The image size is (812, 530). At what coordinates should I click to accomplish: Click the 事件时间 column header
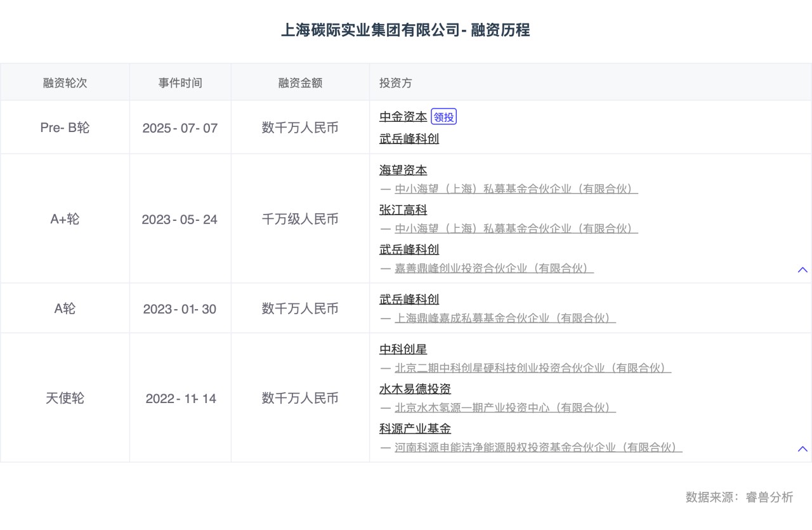tap(180, 83)
